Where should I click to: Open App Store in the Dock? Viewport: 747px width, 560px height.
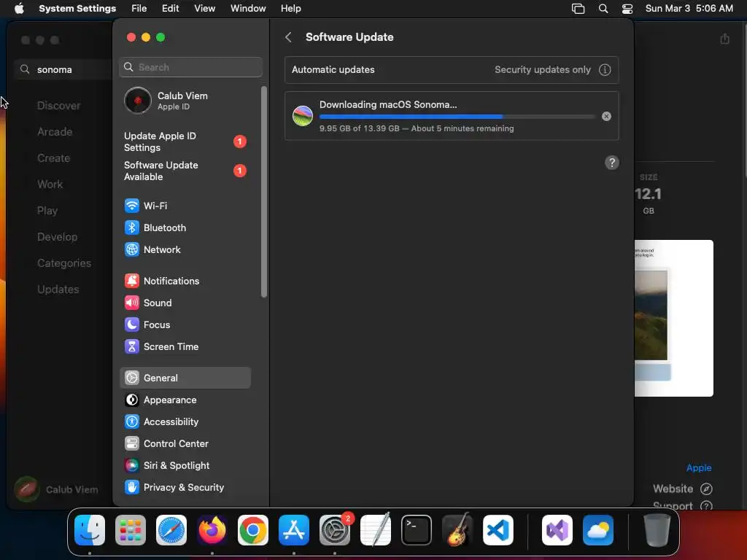[x=294, y=530]
